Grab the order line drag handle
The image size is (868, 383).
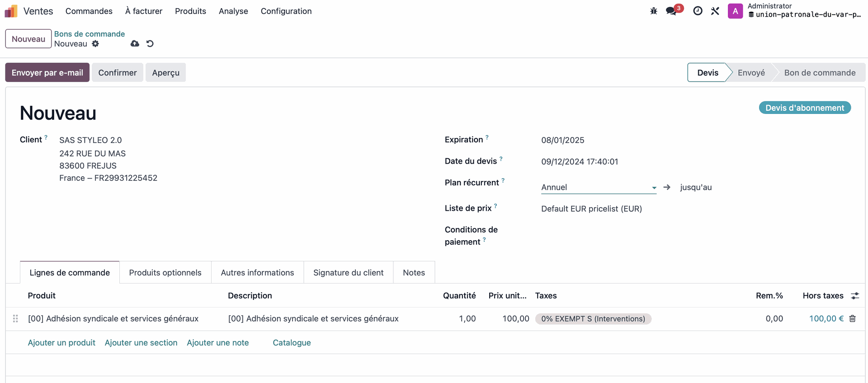(15, 319)
